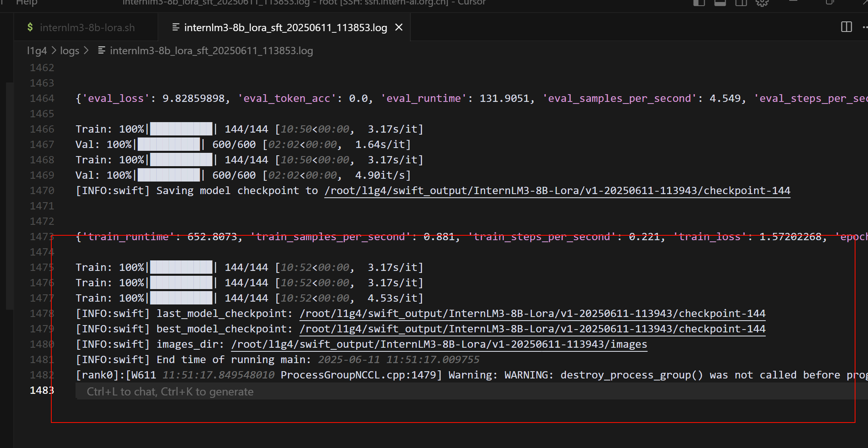Screen dimensions: 868x448
Task: Open the last_model_checkpoint path link
Action: pyautogui.click(x=532, y=313)
